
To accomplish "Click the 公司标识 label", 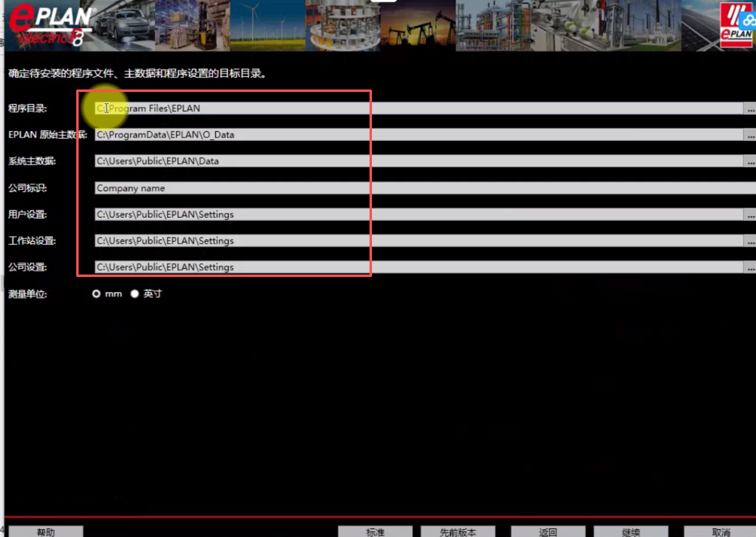I will click(27, 188).
